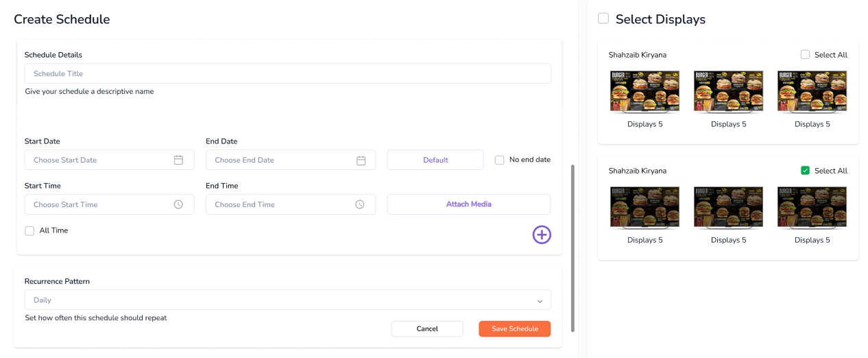868x358 pixels.
Task: Click the Attach Media button
Action: pyautogui.click(x=468, y=204)
